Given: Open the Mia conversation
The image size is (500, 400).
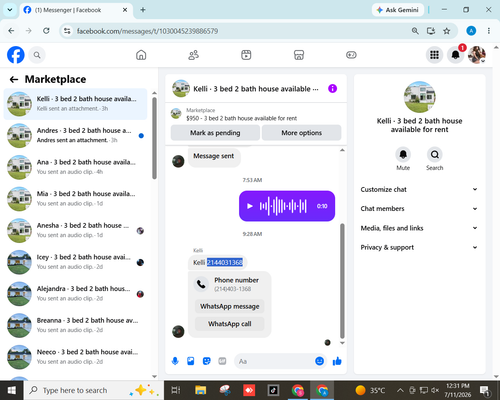Looking at the screenshot, I should tap(75, 199).
